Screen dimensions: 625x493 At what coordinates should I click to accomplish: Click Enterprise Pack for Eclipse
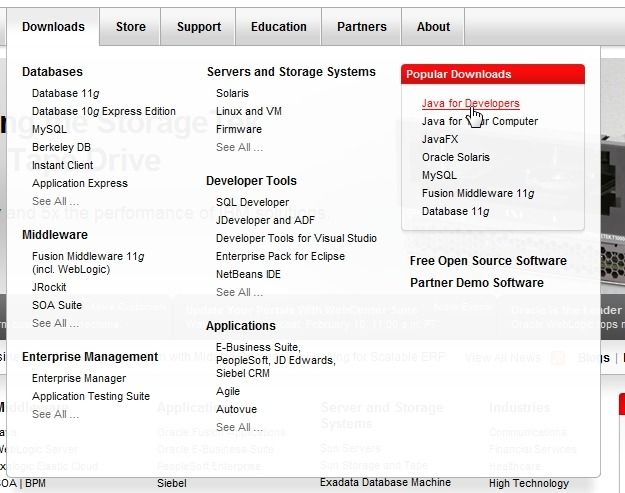tap(280, 256)
